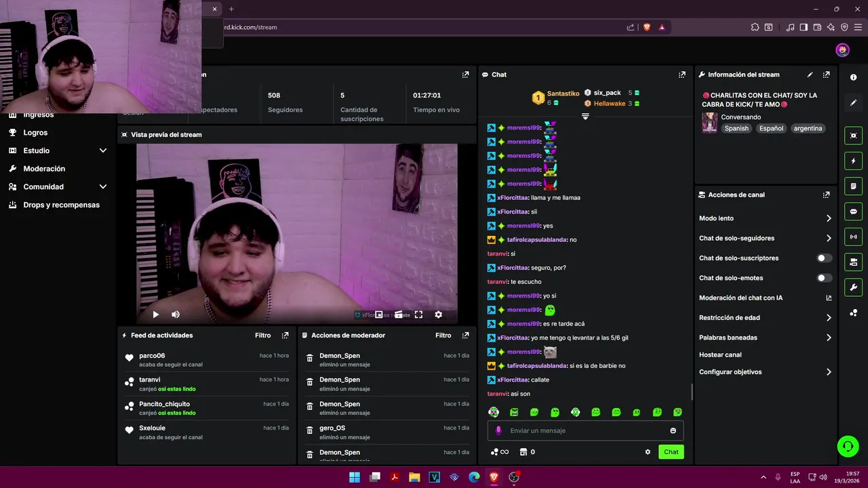Screen dimensions: 868x488
Task: Select Hostear canal option
Action: (x=720, y=354)
